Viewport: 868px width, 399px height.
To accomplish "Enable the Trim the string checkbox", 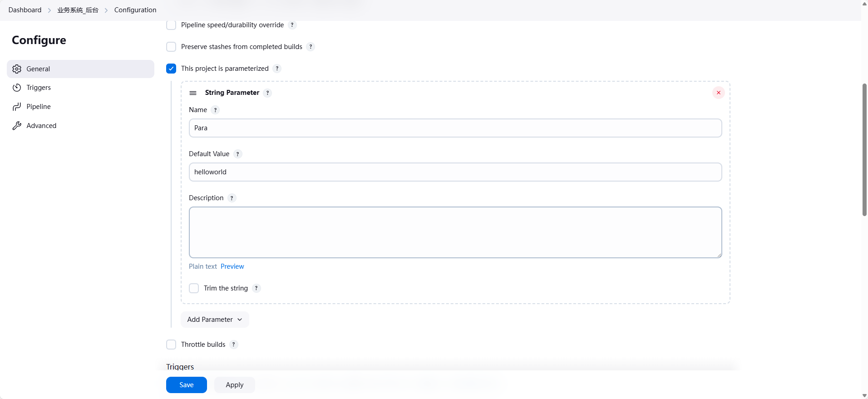I will point(194,288).
